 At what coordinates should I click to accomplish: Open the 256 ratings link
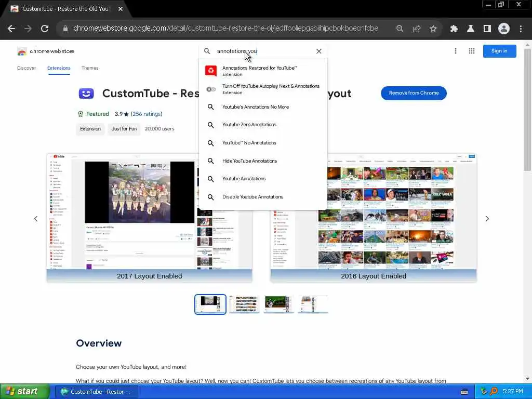(x=147, y=114)
